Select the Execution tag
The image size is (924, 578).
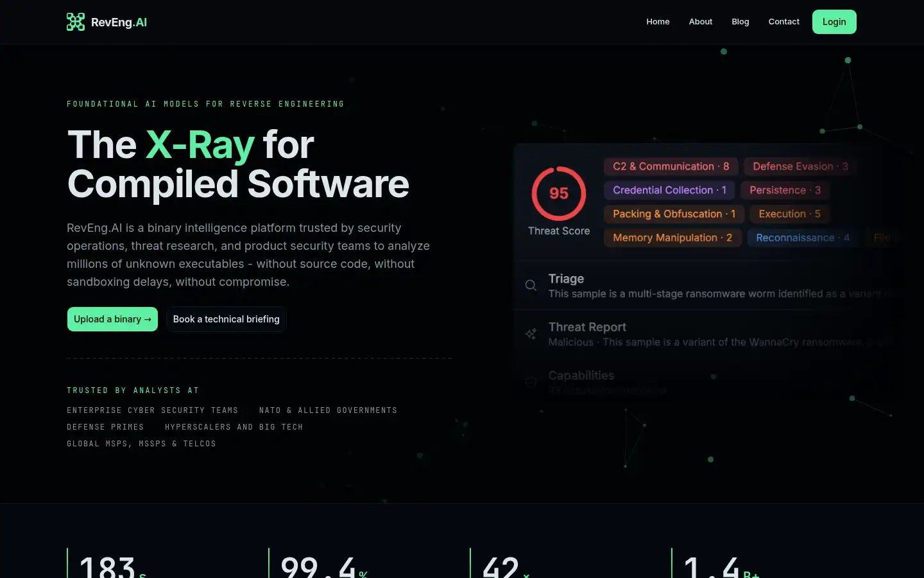click(x=789, y=214)
